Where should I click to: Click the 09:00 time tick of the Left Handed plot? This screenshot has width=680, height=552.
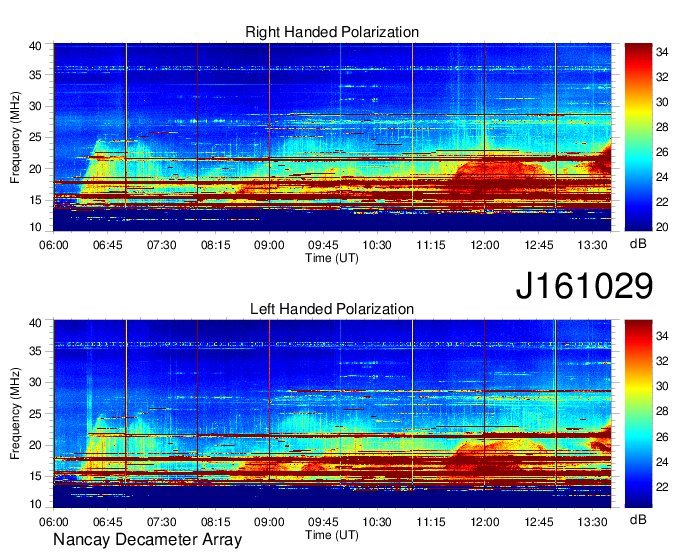tap(269, 522)
